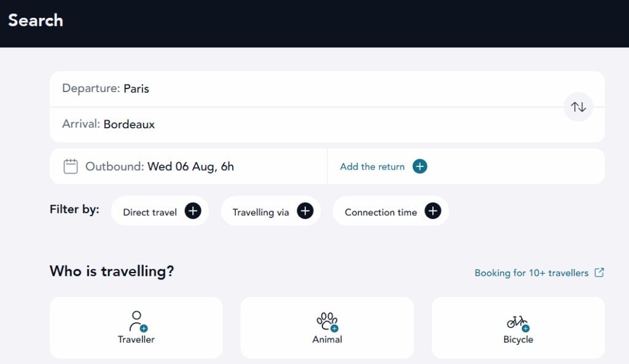Viewport: 629px width, 364px height.
Task: Add a traveller with the Traveller card
Action: pyautogui.click(x=136, y=328)
